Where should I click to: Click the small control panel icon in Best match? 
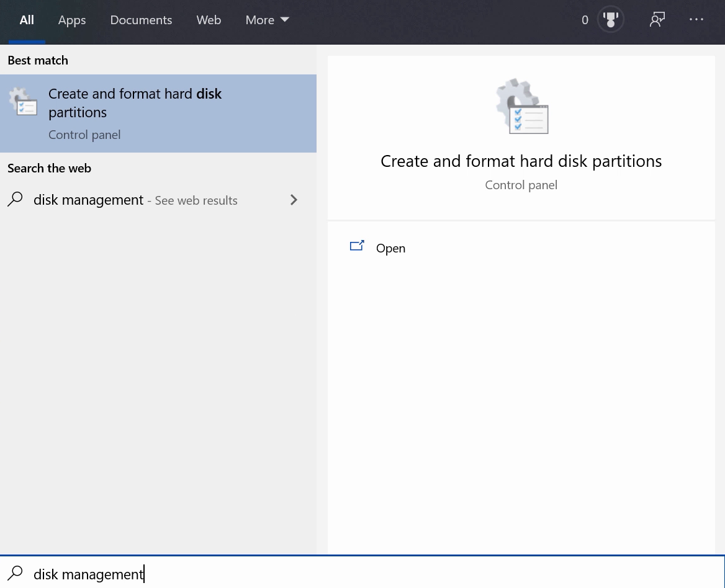tap(24, 102)
